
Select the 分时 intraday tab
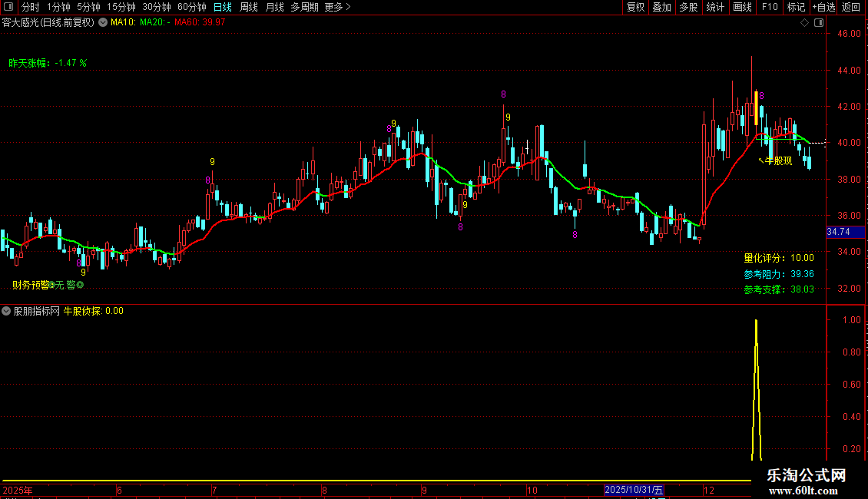31,7
